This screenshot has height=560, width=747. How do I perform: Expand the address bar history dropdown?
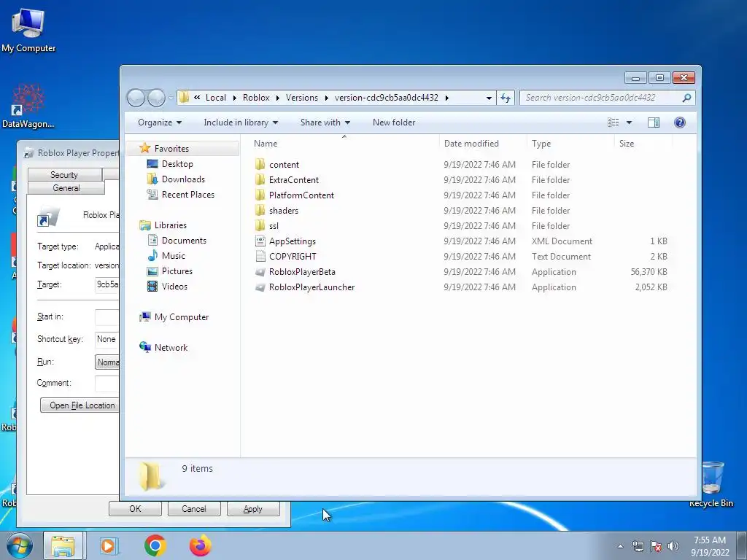coord(489,98)
